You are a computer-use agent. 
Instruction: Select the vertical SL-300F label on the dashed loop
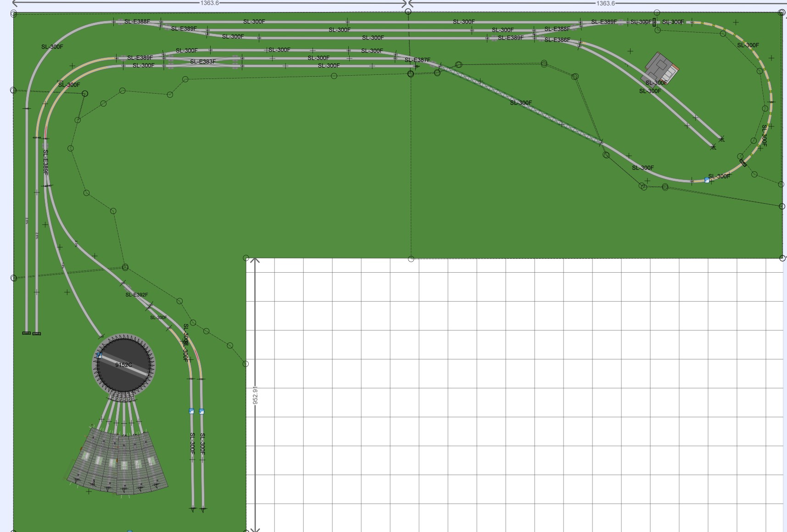point(764,135)
